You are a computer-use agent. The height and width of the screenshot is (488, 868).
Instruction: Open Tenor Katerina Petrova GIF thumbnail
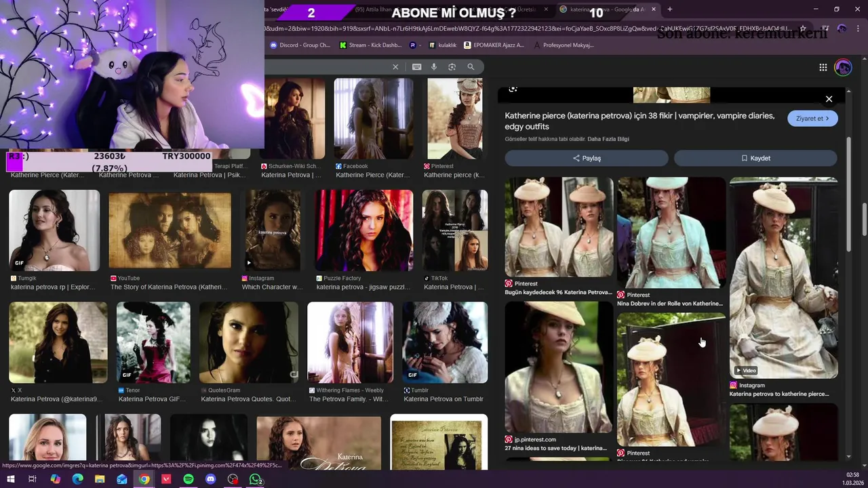[x=153, y=342]
